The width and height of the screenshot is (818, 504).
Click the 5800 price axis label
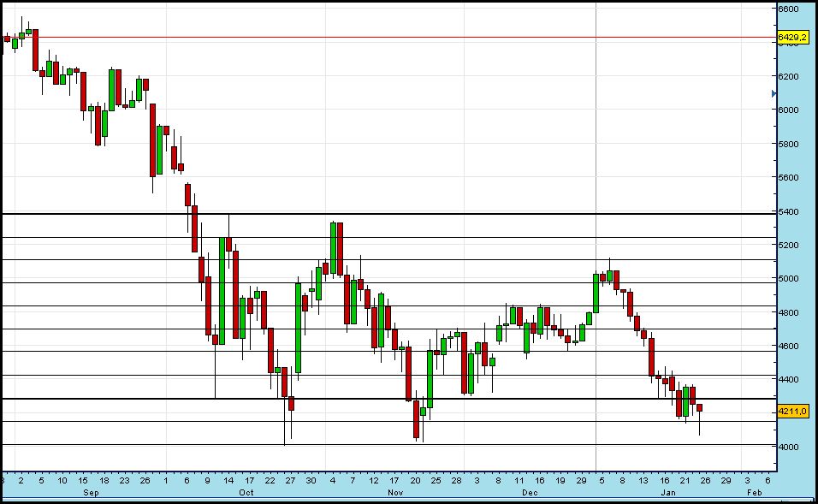(x=788, y=144)
